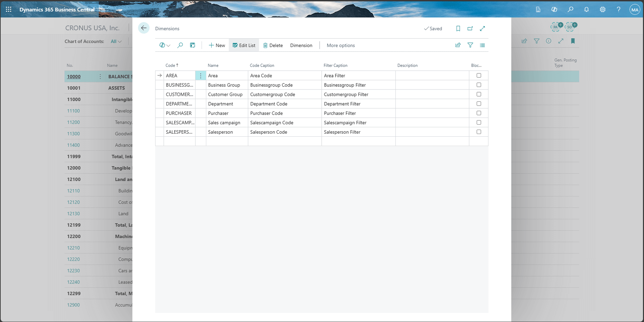
Task: Toggle Analysis mode on the Dimensions list
Action: [192, 45]
